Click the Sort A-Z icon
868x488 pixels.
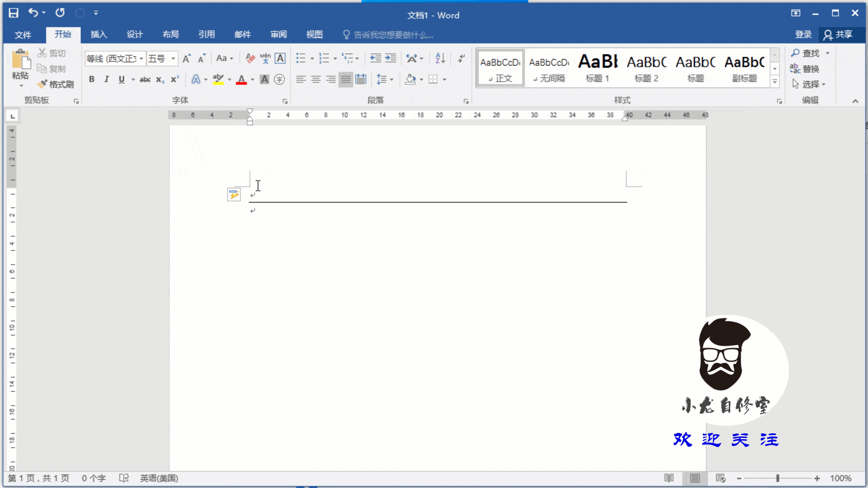[440, 58]
